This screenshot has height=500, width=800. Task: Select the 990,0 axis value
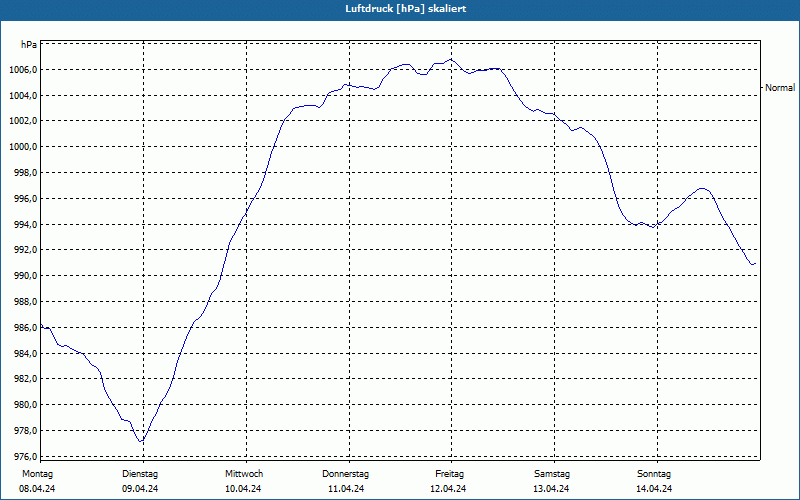(25, 276)
